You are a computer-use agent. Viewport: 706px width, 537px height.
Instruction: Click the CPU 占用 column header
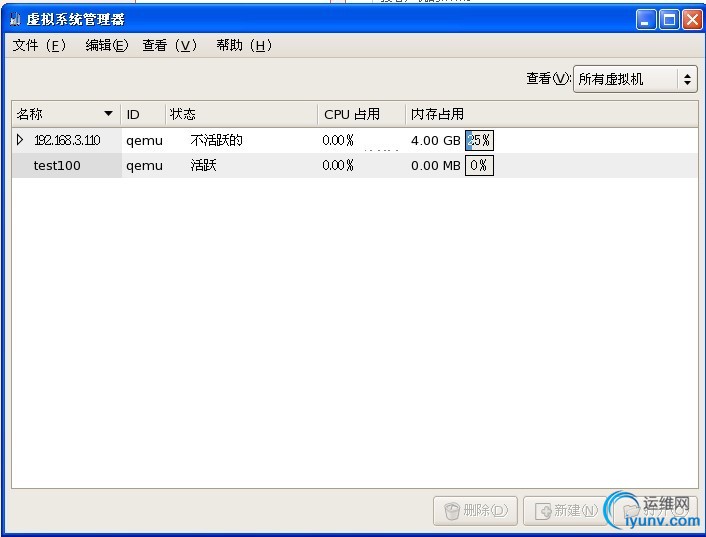[362, 114]
